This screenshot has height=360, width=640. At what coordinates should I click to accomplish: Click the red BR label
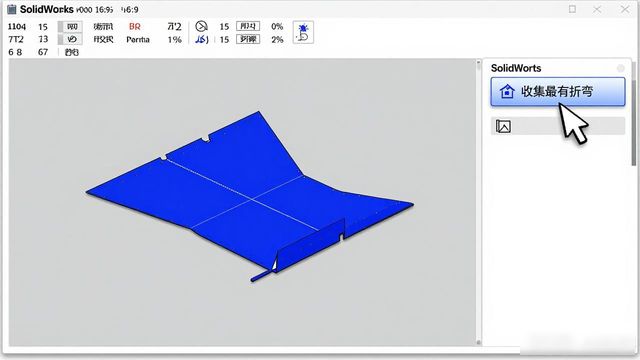coord(135,27)
